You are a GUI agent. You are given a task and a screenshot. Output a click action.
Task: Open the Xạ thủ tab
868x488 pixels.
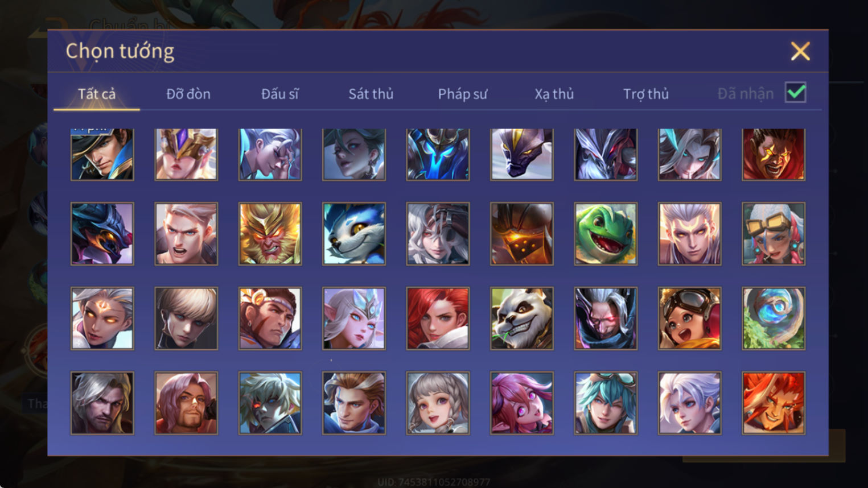pos(554,94)
